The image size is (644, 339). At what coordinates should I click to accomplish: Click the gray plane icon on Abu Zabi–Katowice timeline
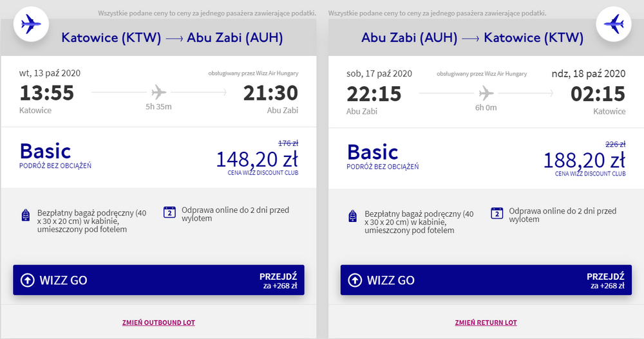[486, 93]
